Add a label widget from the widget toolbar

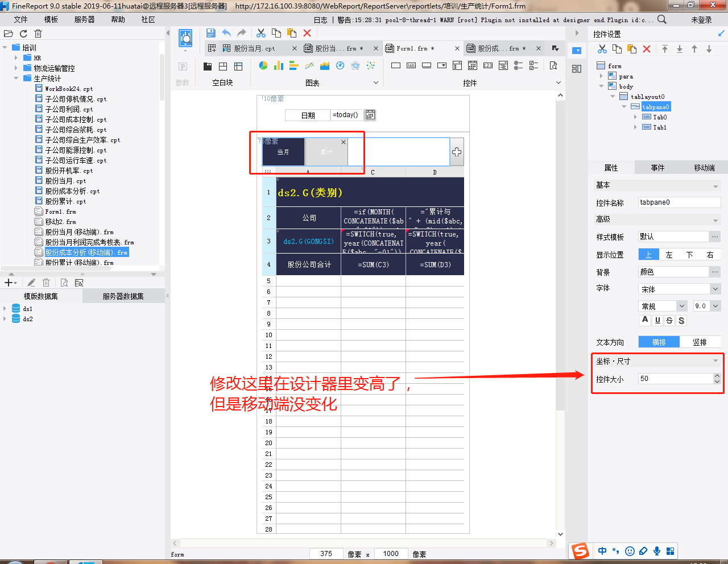click(411, 65)
